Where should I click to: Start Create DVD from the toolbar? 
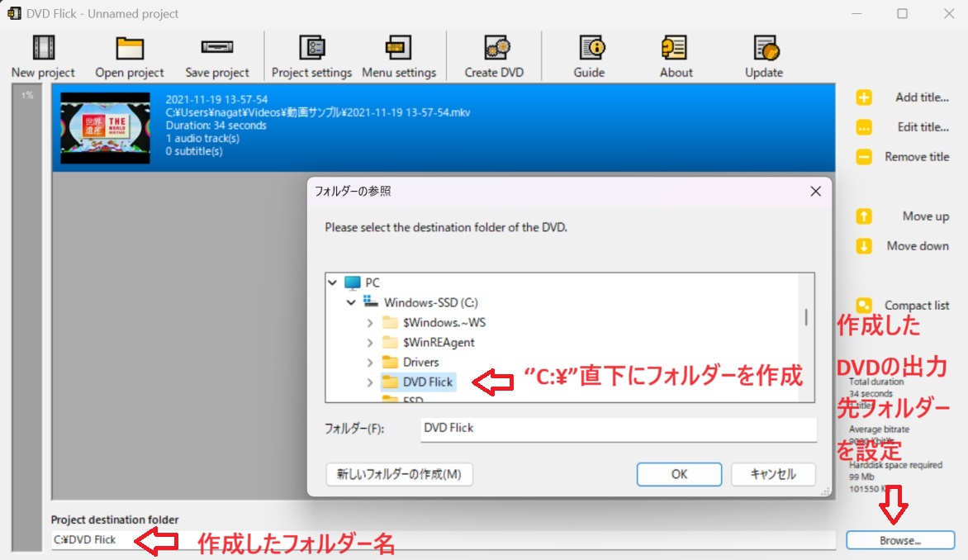(x=494, y=57)
